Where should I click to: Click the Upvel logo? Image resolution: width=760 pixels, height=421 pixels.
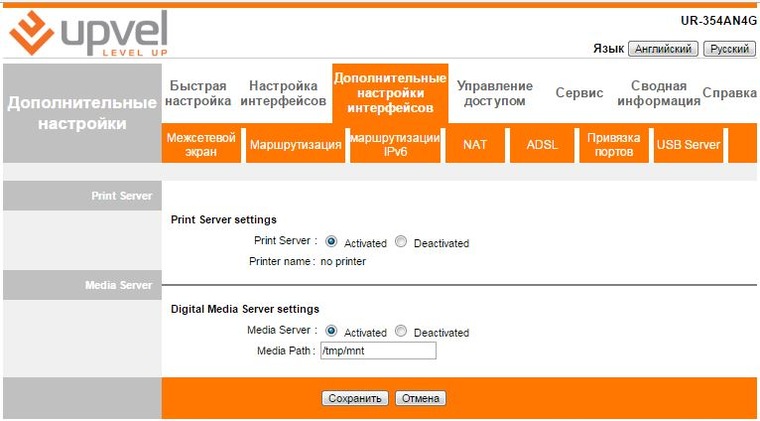(x=87, y=33)
